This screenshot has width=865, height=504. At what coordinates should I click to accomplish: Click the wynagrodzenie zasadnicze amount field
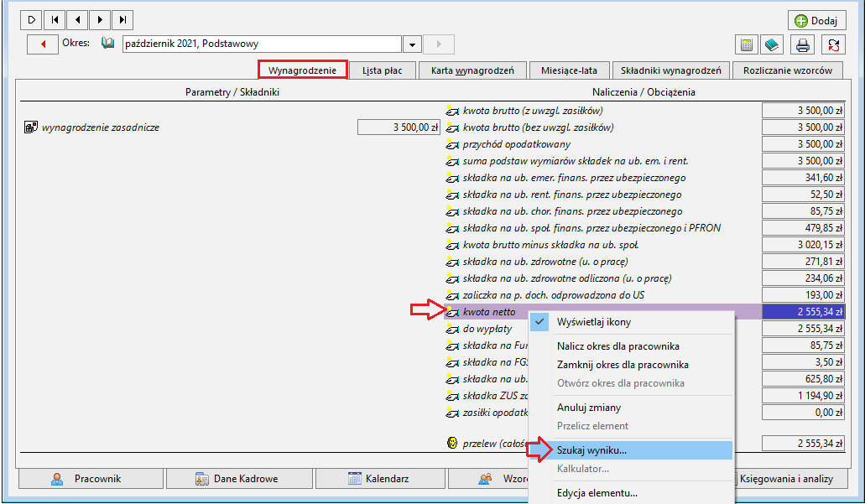[x=399, y=127]
